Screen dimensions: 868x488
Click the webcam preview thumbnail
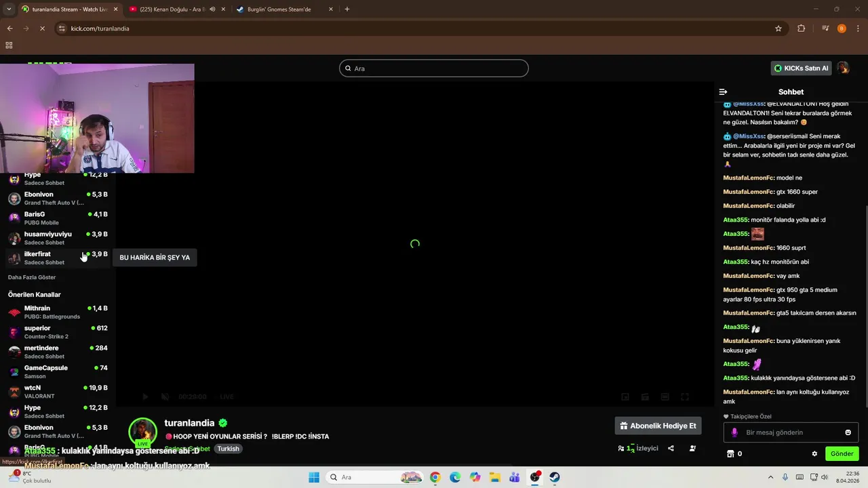pos(97,119)
